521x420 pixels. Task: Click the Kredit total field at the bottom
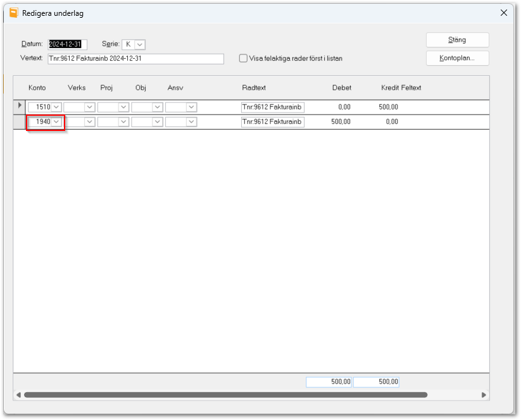click(x=376, y=382)
